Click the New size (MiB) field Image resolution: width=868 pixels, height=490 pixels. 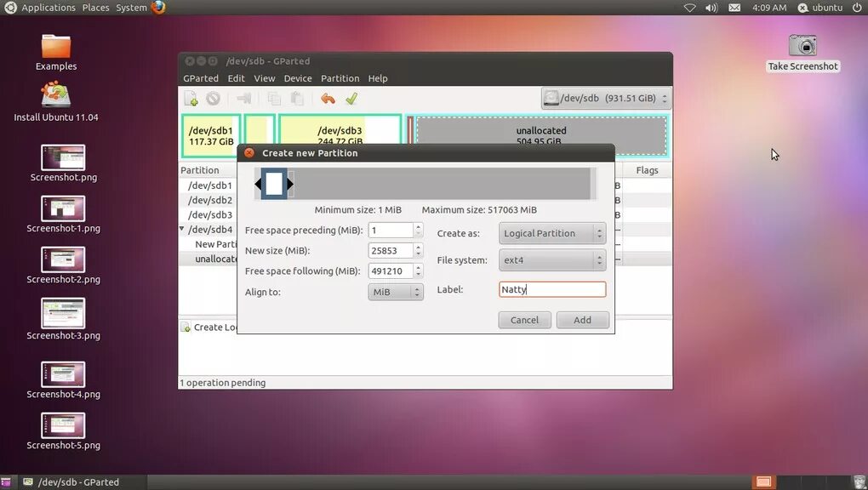pyautogui.click(x=391, y=251)
